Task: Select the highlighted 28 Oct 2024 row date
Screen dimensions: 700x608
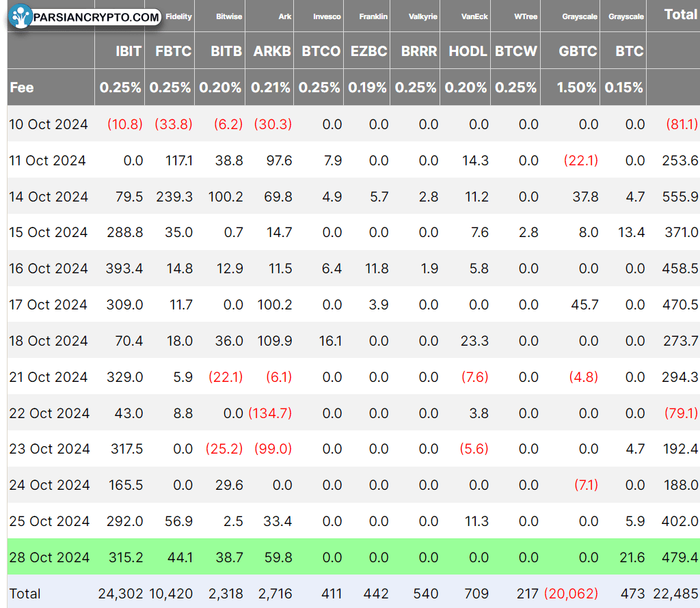Action: 49,557
